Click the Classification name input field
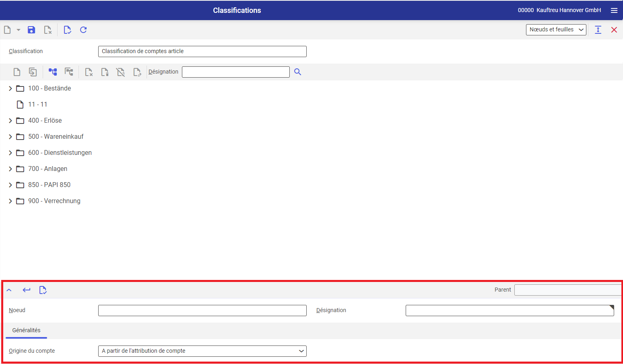Image resolution: width=623 pixels, height=364 pixels. 202,51
